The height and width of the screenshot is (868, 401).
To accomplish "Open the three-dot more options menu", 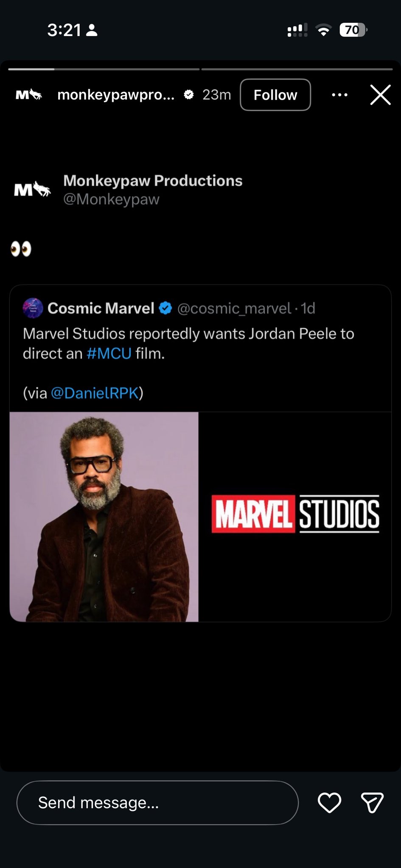I will 339,95.
